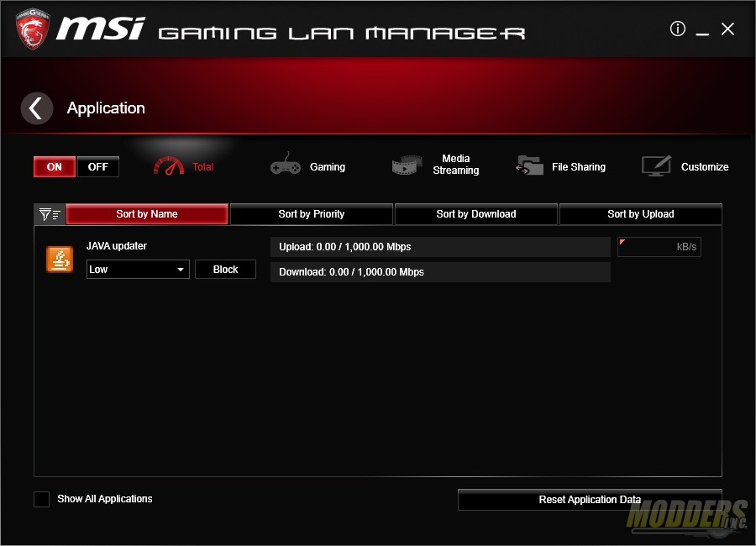756x546 pixels.
Task: Check Show All Applications
Action: click(x=41, y=499)
